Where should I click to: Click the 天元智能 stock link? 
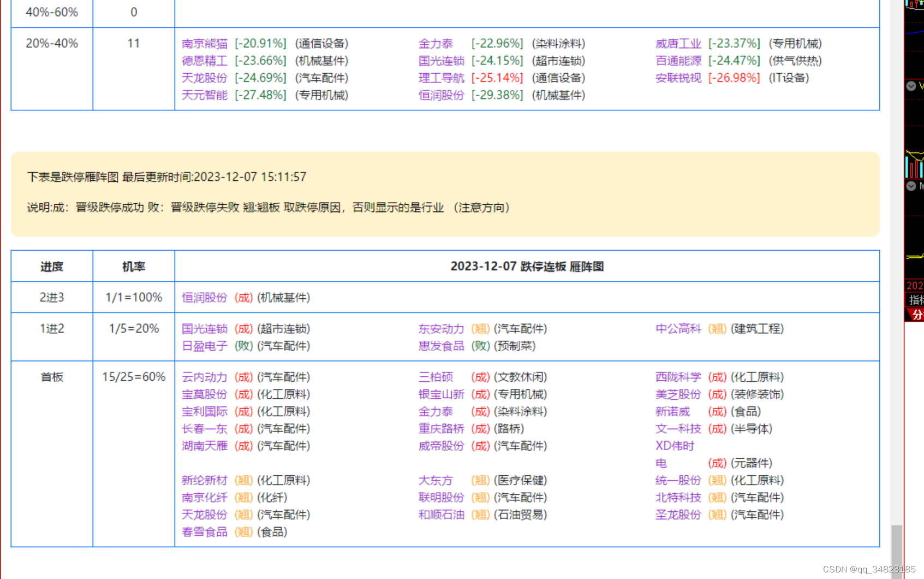204,95
